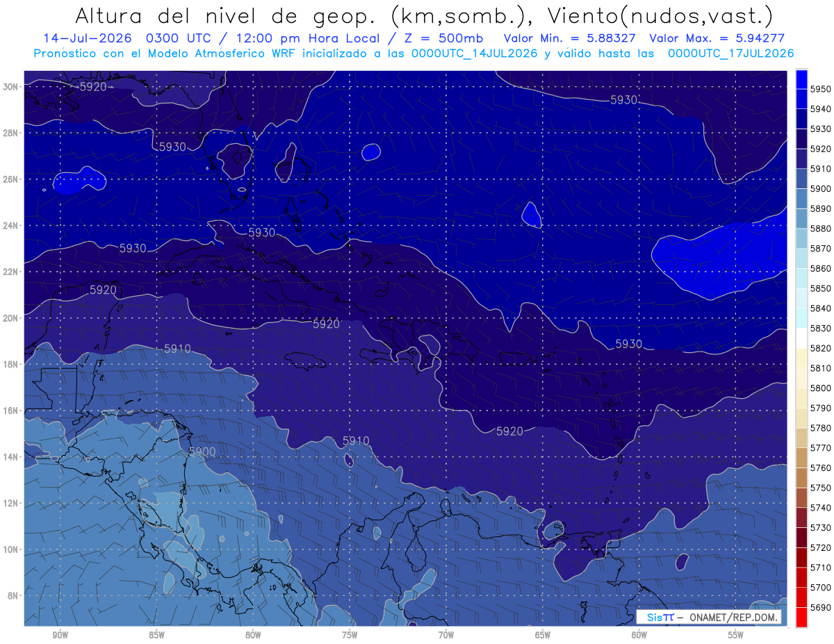Click the '80W' longitude axis label

pyautogui.click(x=253, y=635)
